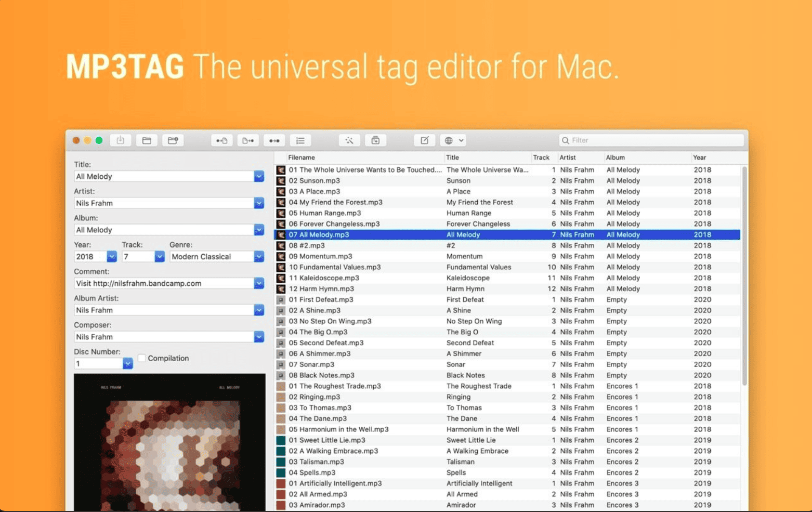Select 11 Kaleidoscope.mp3 row

(x=507, y=278)
